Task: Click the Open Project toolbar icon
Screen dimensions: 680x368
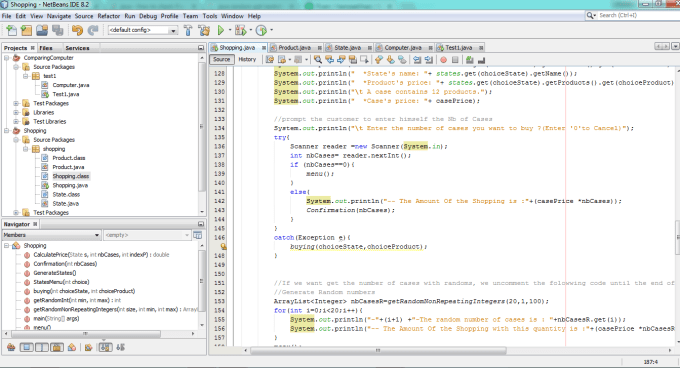Action: pos(42,30)
